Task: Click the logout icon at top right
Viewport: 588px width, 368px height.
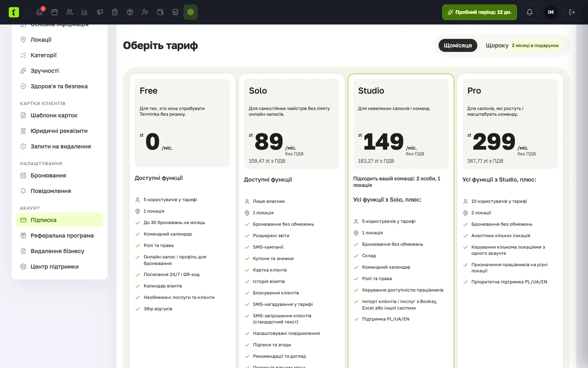Action: pyautogui.click(x=572, y=12)
